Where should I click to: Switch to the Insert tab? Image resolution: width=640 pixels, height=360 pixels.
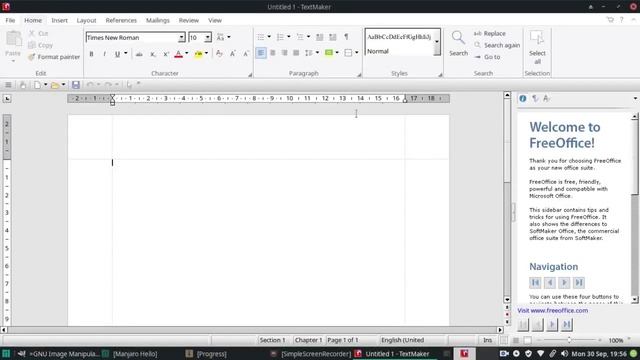tap(60, 20)
